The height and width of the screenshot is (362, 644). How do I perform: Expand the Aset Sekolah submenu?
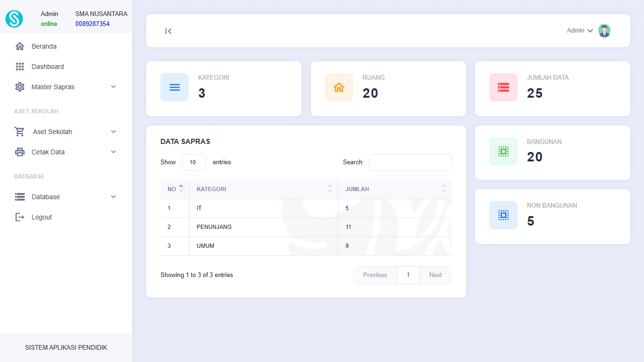pyautogui.click(x=66, y=132)
